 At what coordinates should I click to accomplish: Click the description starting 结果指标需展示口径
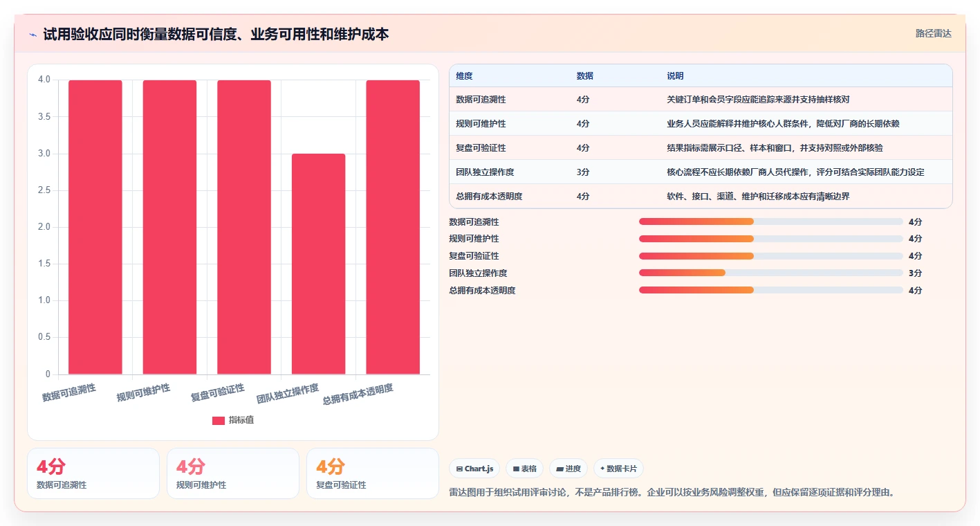(x=775, y=148)
